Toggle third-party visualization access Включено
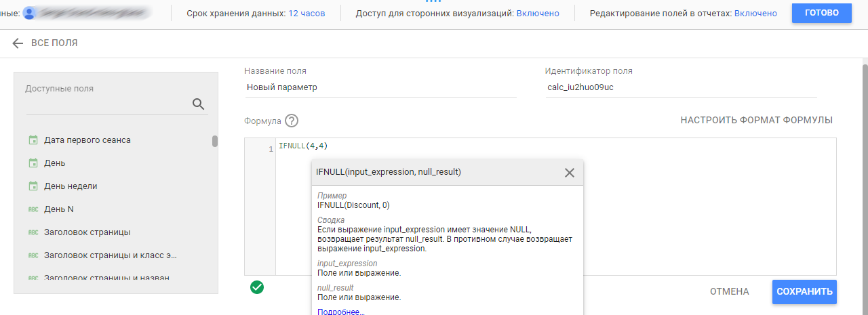Screen dimensions: 868x315 click(x=538, y=14)
